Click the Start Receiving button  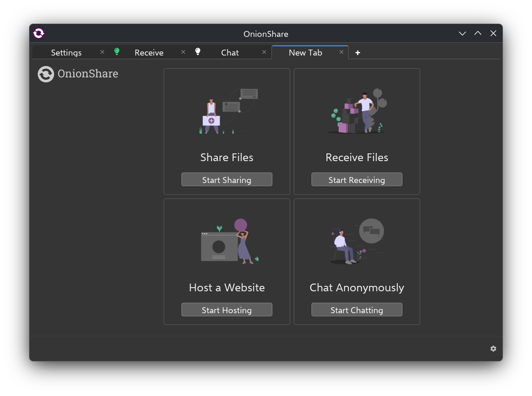coord(356,180)
